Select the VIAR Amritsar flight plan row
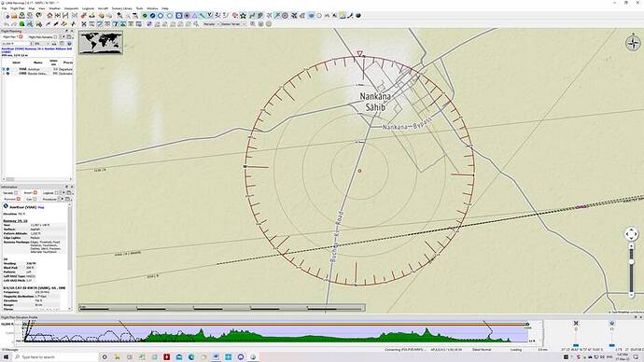 point(37,69)
